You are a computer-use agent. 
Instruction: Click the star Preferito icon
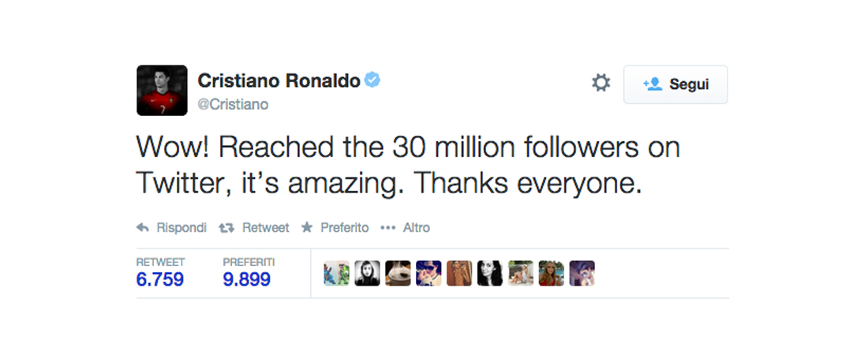click(306, 228)
